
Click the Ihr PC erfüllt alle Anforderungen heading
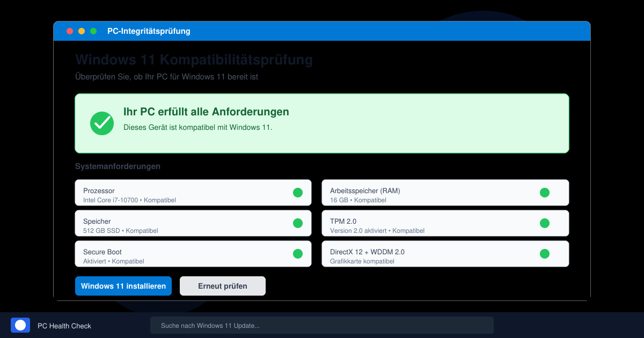[x=206, y=112]
